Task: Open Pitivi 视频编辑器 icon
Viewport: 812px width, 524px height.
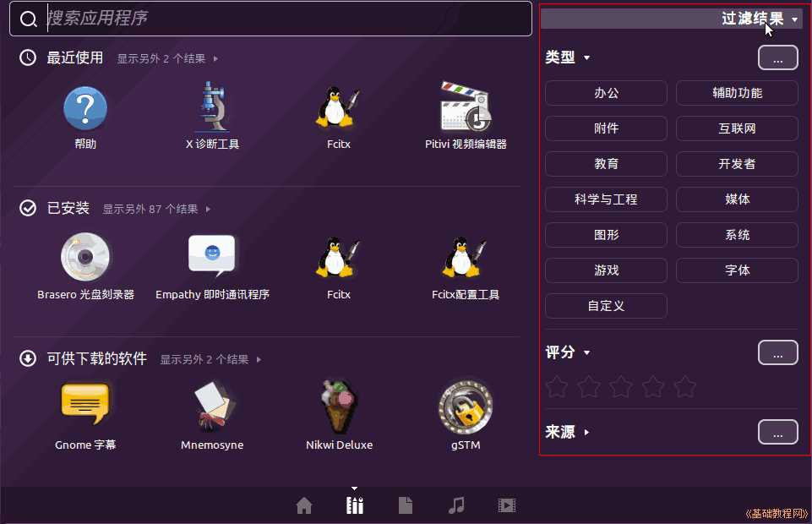Action: pos(466,110)
